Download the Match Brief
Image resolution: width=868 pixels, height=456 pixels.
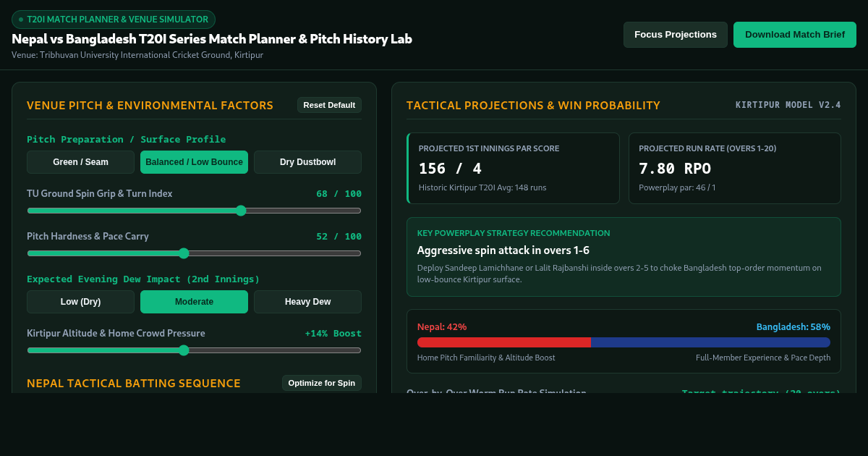(795, 35)
